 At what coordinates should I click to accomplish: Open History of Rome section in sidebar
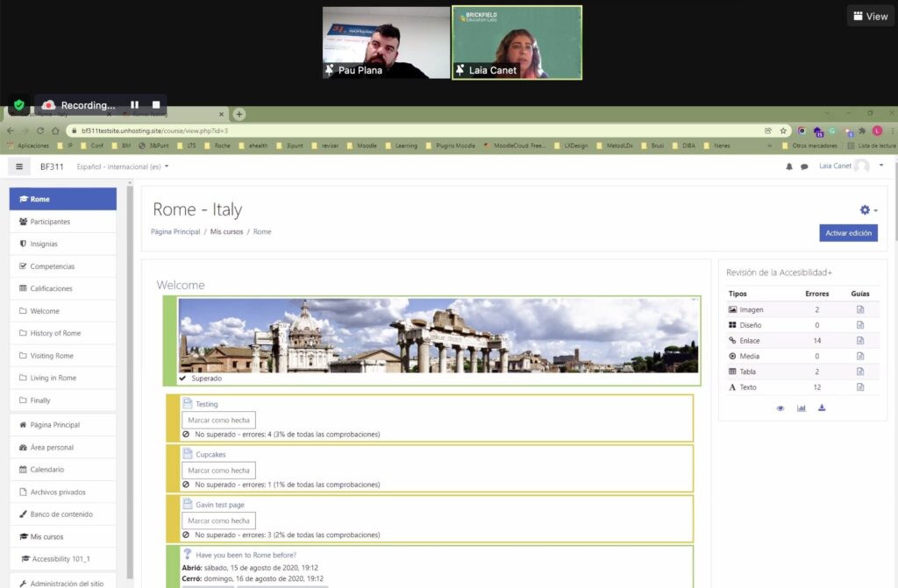[55, 333]
